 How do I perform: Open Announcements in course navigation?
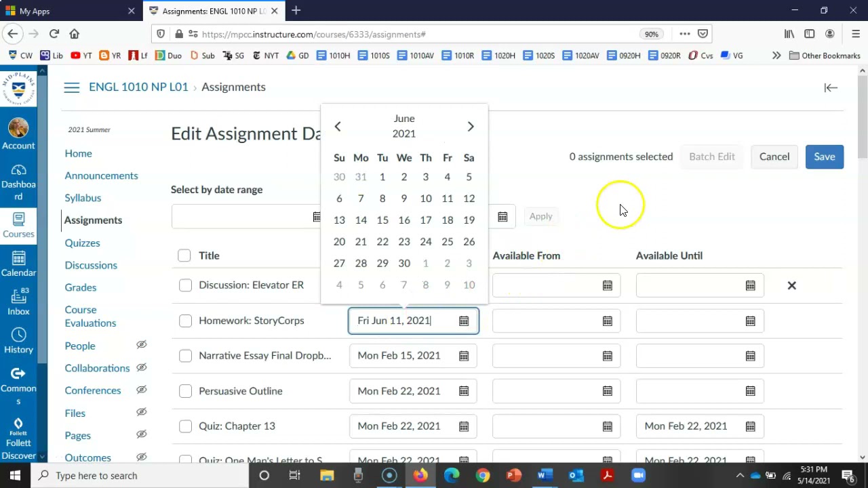pos(101,176)
